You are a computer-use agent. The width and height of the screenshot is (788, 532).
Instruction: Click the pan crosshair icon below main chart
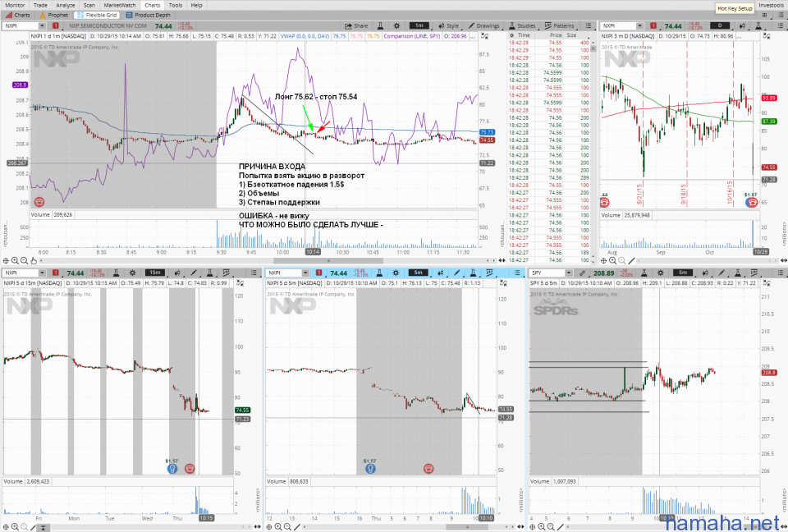pyautogui.click(x=6, y=260)
